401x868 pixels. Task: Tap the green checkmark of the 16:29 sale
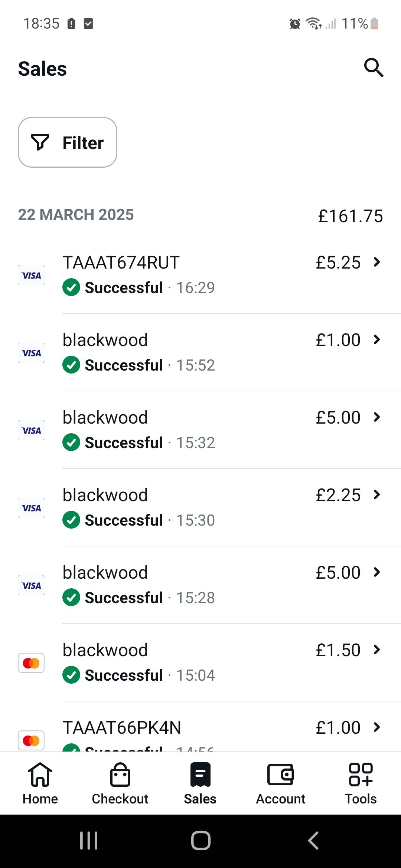coord(71,287)
